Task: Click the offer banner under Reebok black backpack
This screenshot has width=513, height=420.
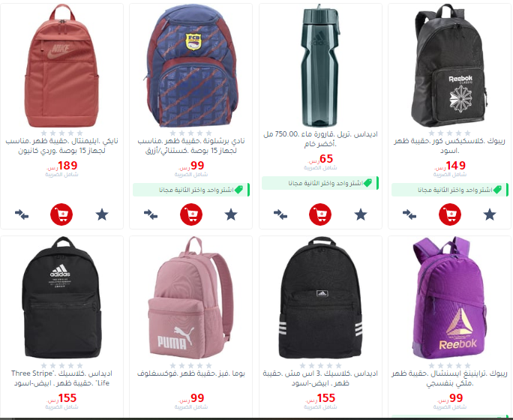Action: coord(450,190)
